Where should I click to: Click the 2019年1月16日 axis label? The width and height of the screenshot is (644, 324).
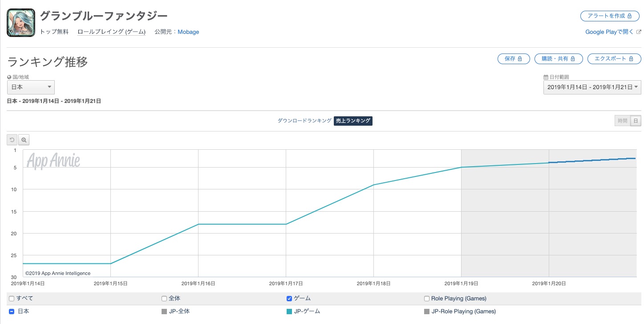[x=198, y=283]
